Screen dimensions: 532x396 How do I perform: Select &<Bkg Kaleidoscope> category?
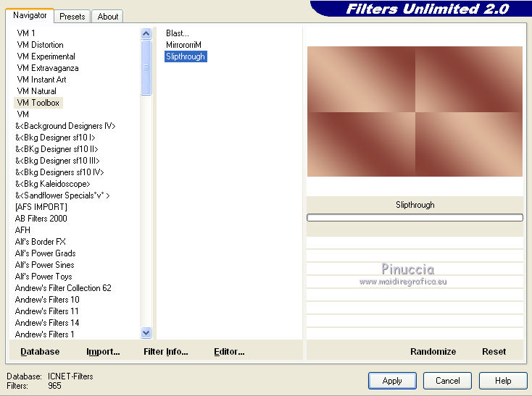point(53,184)
